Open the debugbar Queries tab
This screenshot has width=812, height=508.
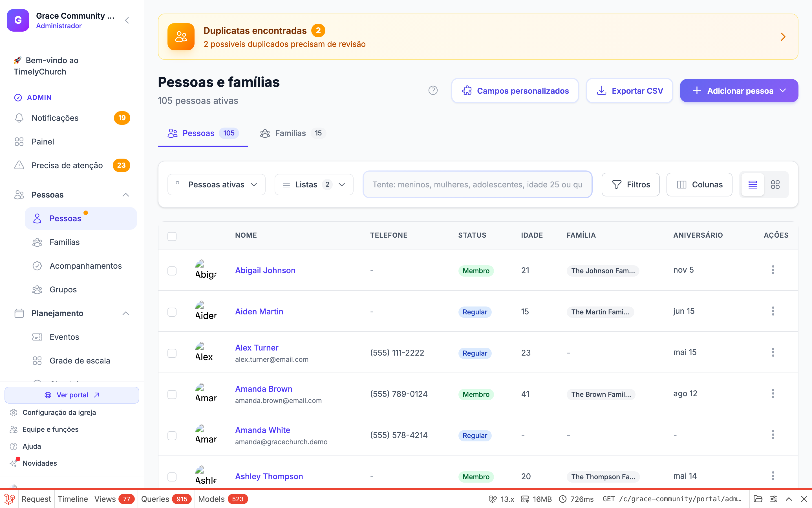point(166,499)
